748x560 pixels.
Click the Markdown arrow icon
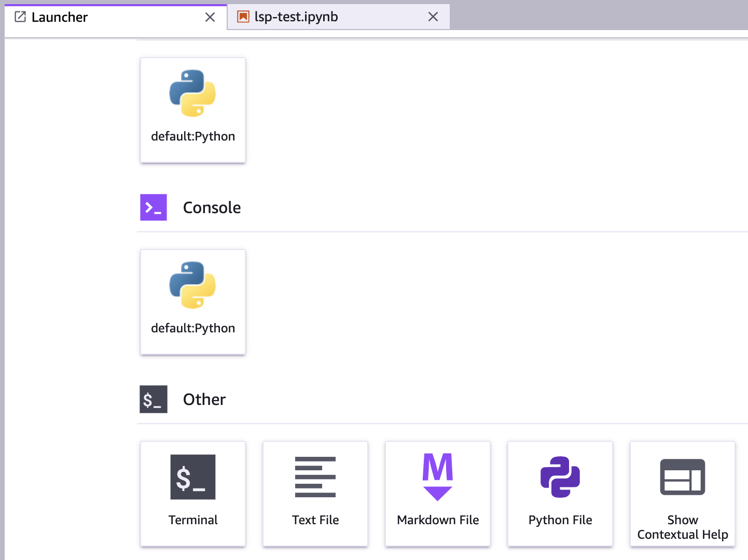[437, 493]
